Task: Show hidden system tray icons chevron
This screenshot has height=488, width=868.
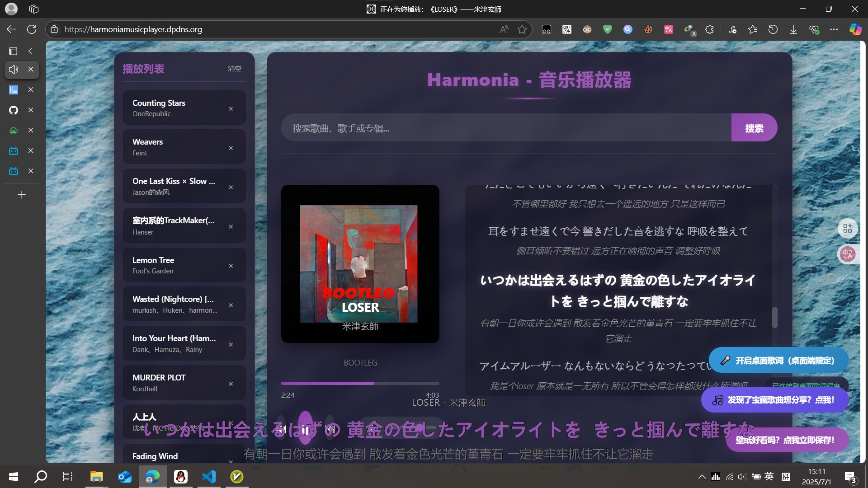Action: 702,476
